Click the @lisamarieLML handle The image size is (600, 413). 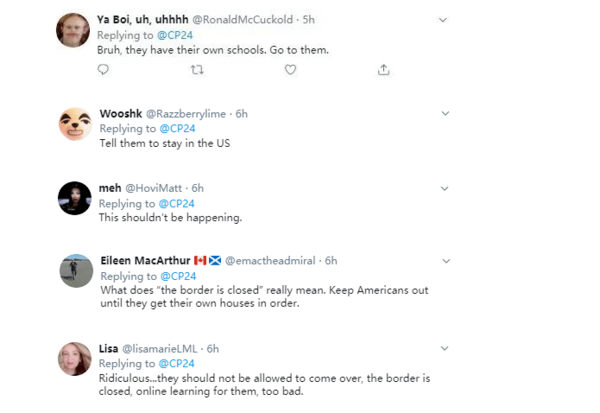coord(161,348)
